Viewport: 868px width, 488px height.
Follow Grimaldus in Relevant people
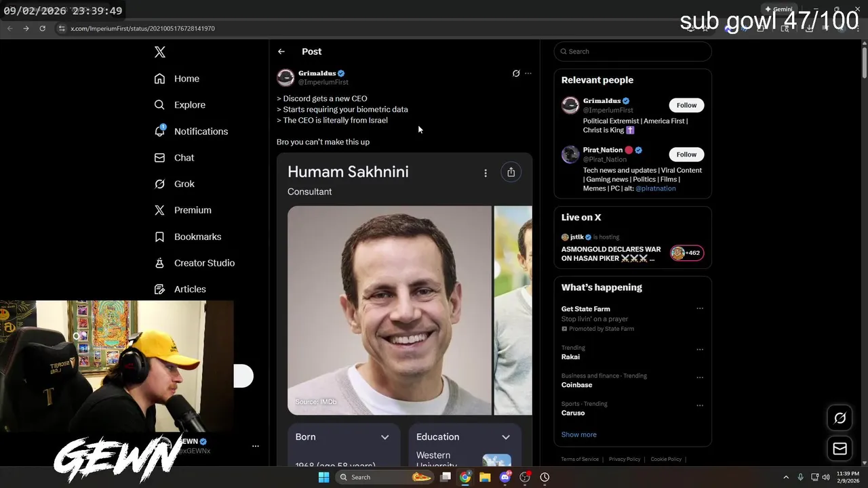(686, 105)
